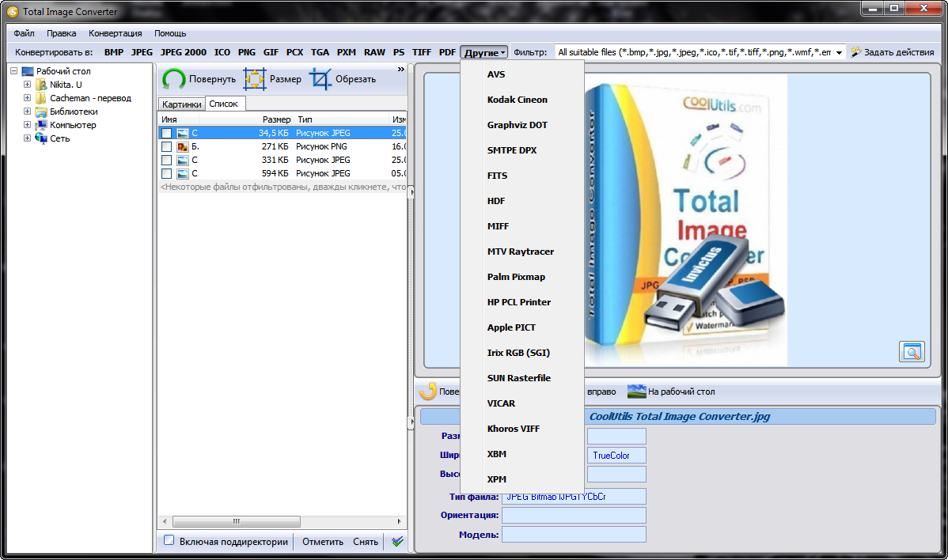The height and width of the screenshot is (560, 948).
Task: Click the Сеть network icon
Action: pos(41,138)
